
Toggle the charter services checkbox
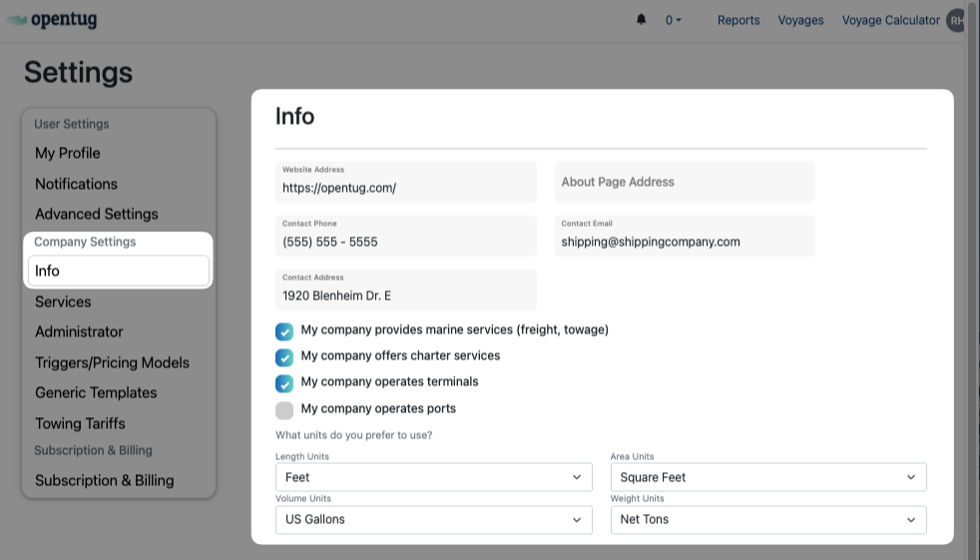284,357
